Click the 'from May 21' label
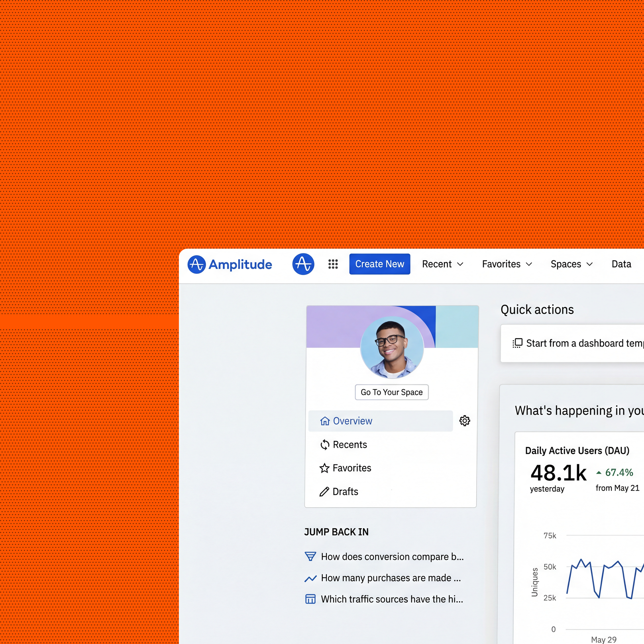 [x=617, y=488]
